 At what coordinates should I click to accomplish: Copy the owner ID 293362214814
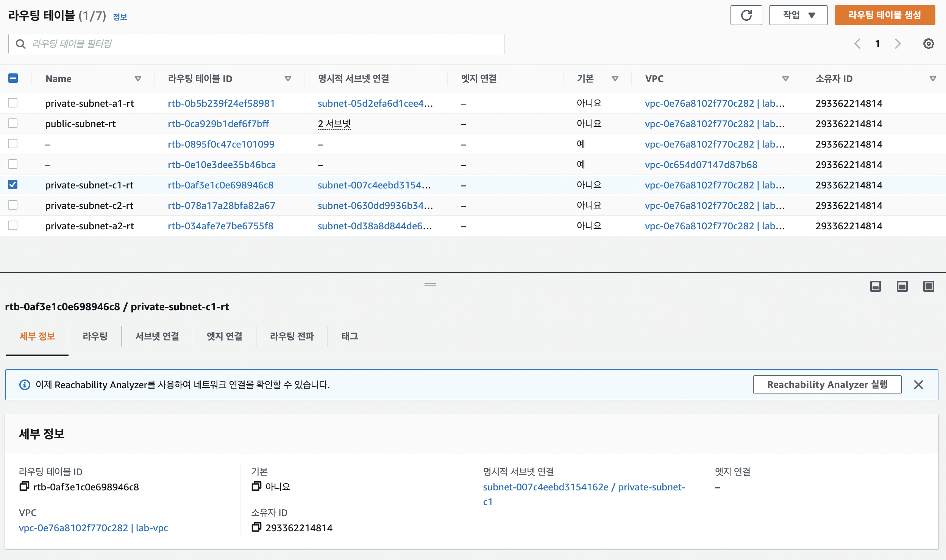256,527
